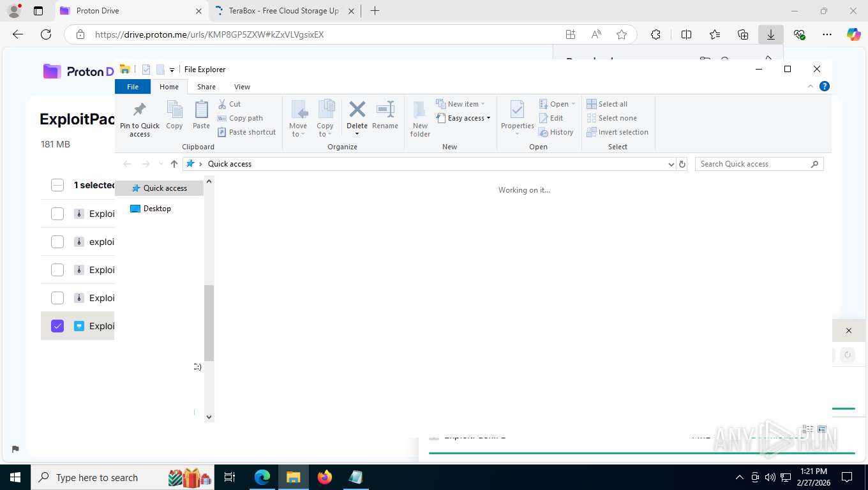Screen dimensions: 868x490
Task: Open the File ribbon tab
Action: [133, 87]
